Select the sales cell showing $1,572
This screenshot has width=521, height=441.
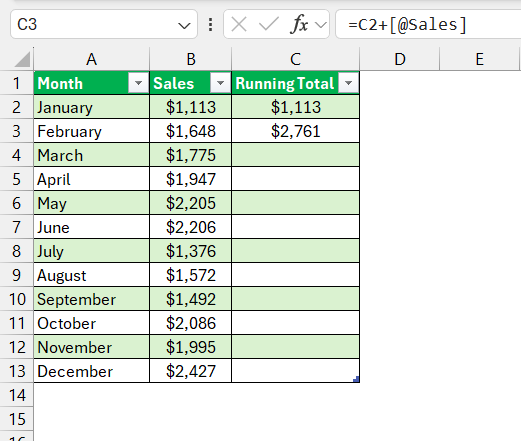point(191,275)
